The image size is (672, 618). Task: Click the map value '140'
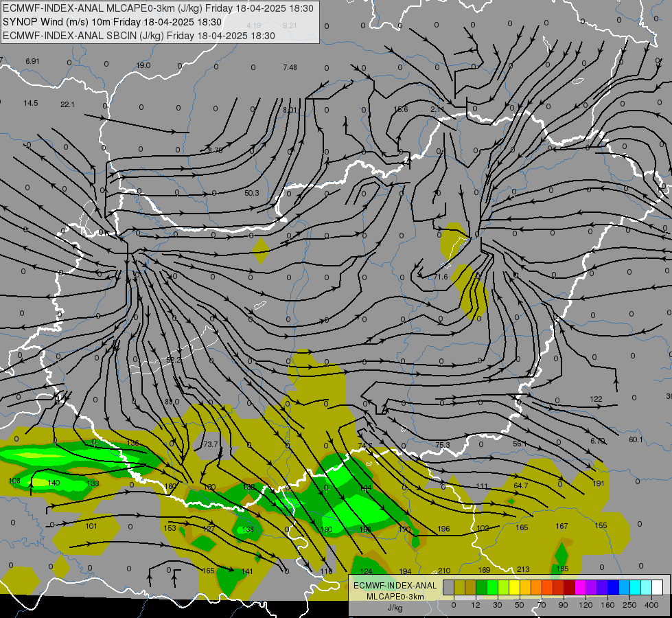coord(54,483)
